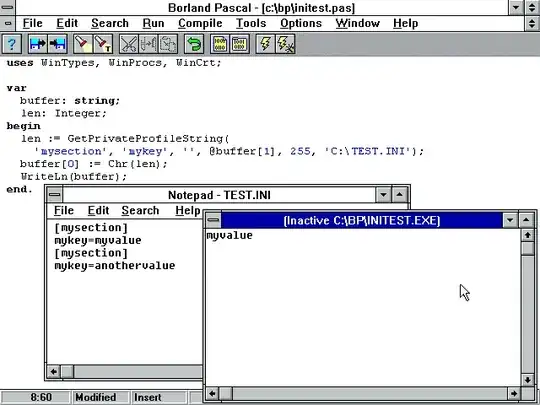Maximize the INITEST.EXE window
This screenshot has height=405, width=540.
[526, 220]
